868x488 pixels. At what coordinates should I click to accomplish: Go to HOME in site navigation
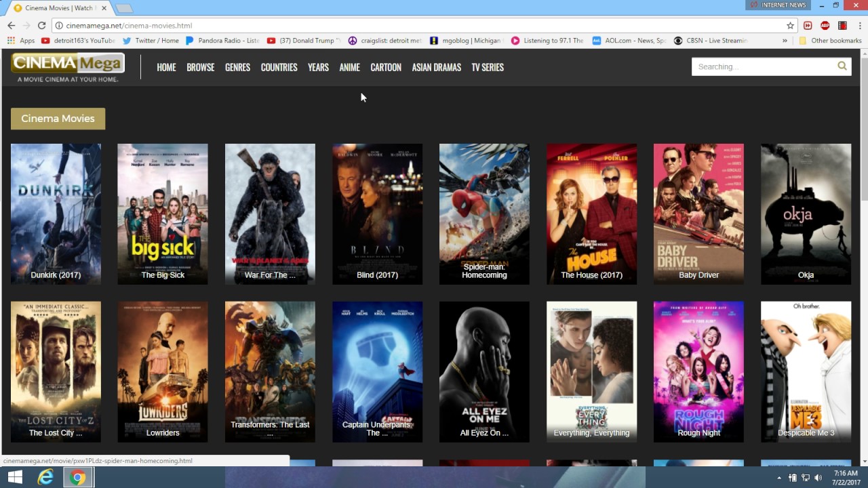point(166,67)
